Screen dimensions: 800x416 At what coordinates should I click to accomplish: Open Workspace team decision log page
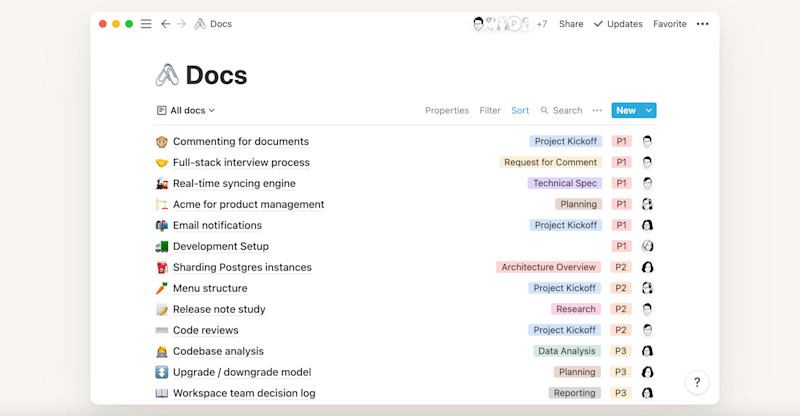click(x=244, y=393)
